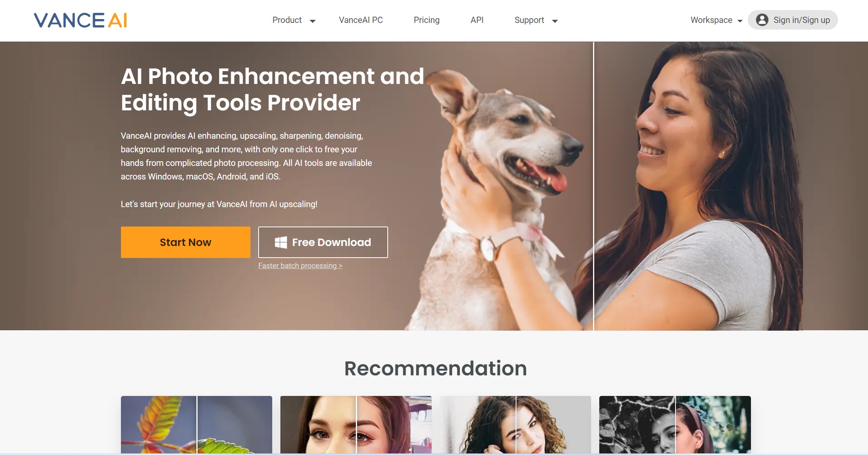868x455 pixels.
Task: Open the leaf photo recommendation thumbnail
Action: pos(196,425)
